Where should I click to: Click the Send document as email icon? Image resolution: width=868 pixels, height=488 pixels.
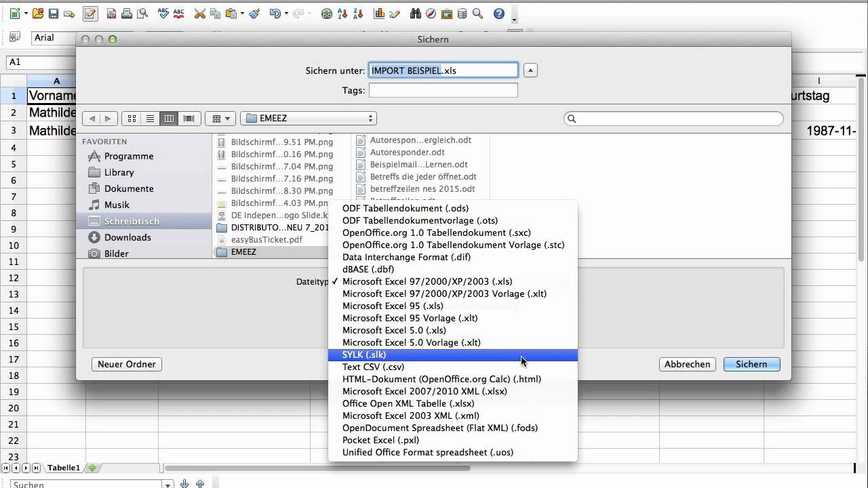(69, 13)
